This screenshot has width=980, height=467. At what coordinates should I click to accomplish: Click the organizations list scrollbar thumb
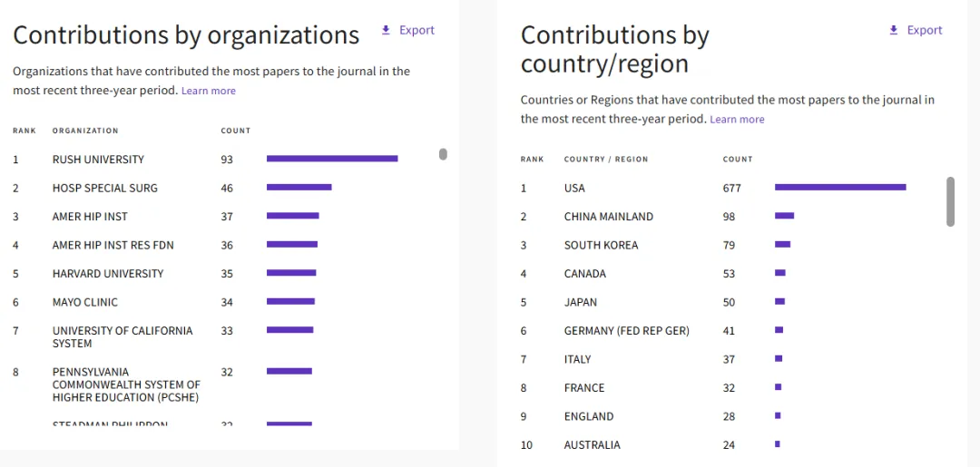tap(443, 154)
